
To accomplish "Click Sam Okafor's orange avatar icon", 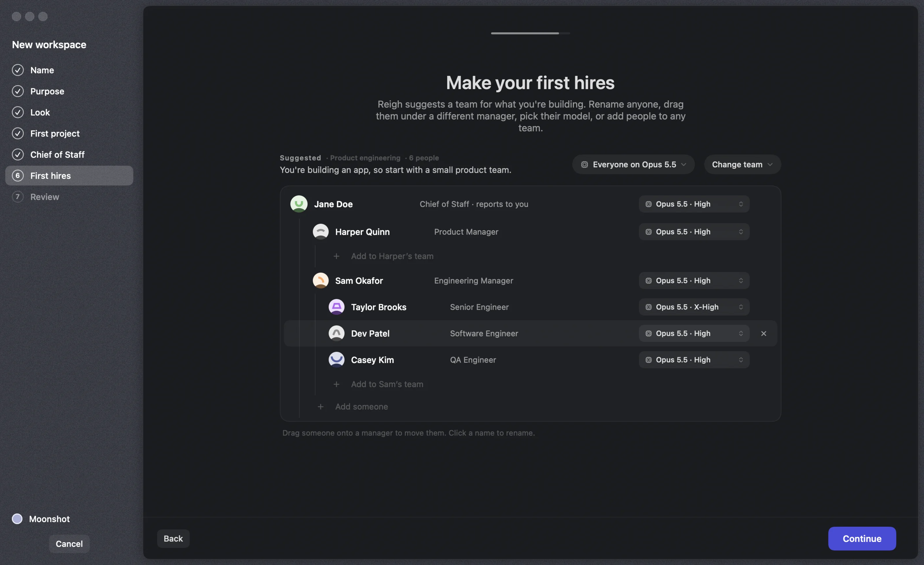I will (321, 281).
